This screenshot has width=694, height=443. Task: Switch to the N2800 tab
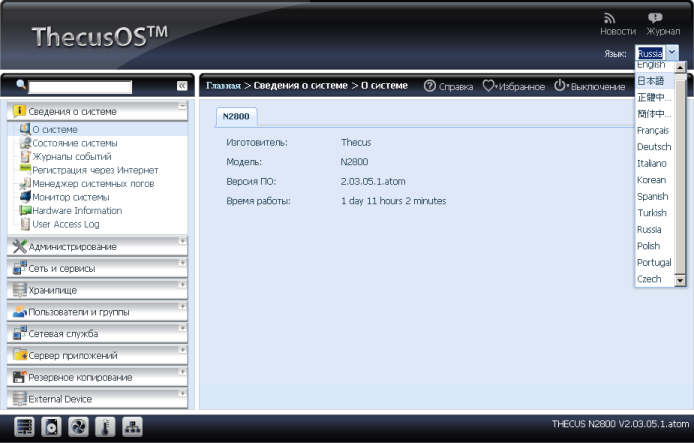pos(236,116)
